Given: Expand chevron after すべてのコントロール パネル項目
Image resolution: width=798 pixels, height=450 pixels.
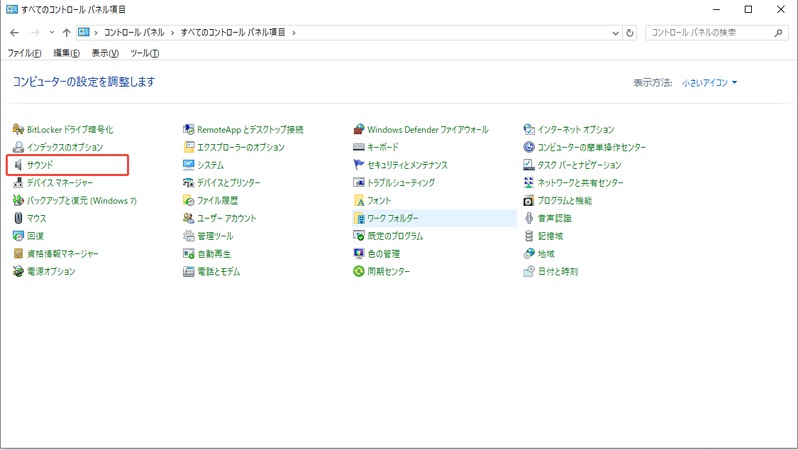Looking at the screenshot, I should point(294,33).
